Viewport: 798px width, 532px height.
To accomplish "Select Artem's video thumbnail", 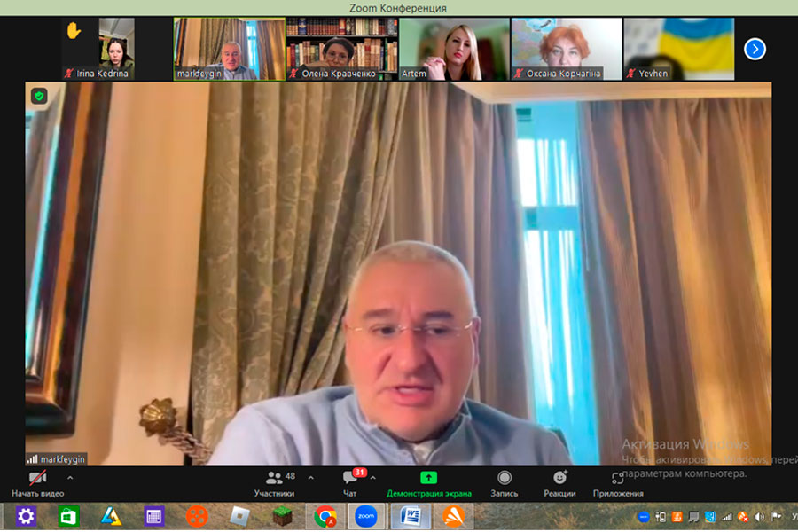I will click(455, 49).
